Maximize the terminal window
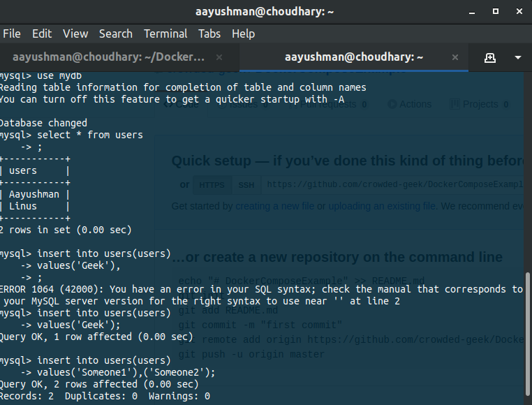The width and height of the screenshot is (532, 405). tap(496, 12)
